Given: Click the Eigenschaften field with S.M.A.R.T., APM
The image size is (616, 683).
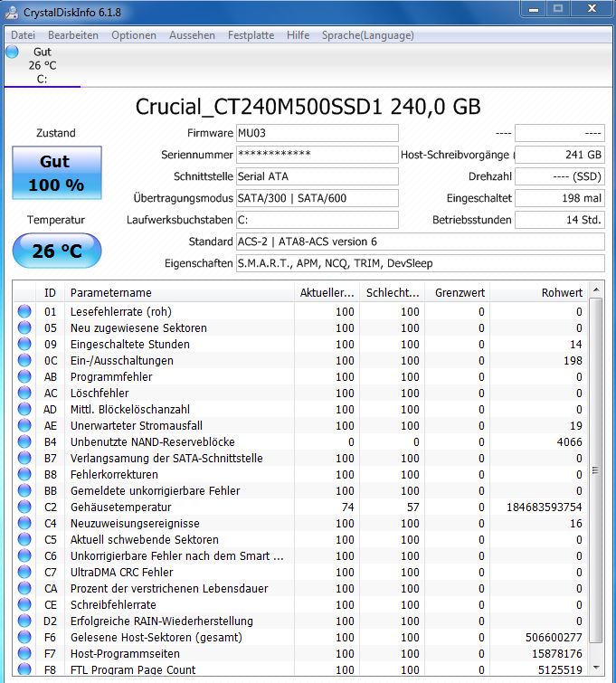Looking at the screenshot, I should click(x=421, y=263).
